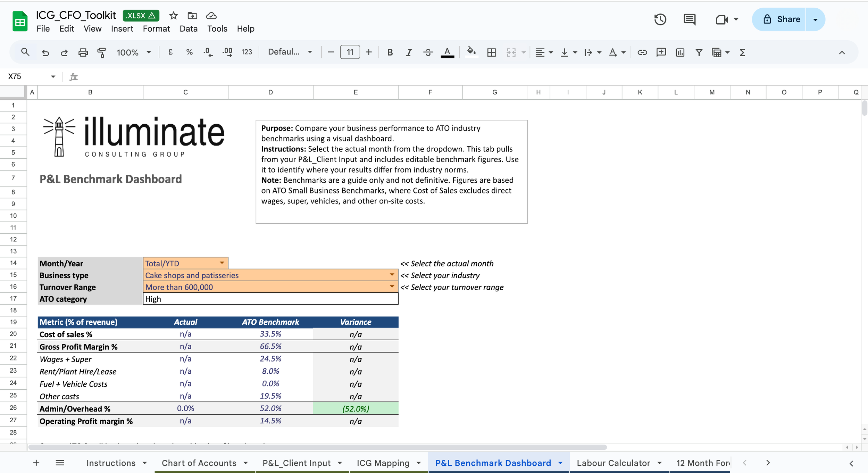
Task: Click the functions sigma icon
Action: click(x=742, y=52)
